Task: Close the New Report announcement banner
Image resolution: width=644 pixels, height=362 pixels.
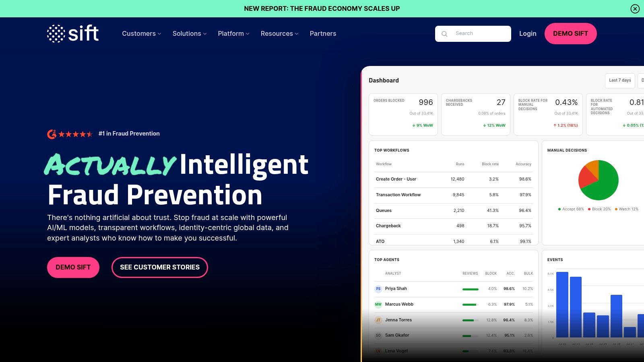Action: coord(635,8)
